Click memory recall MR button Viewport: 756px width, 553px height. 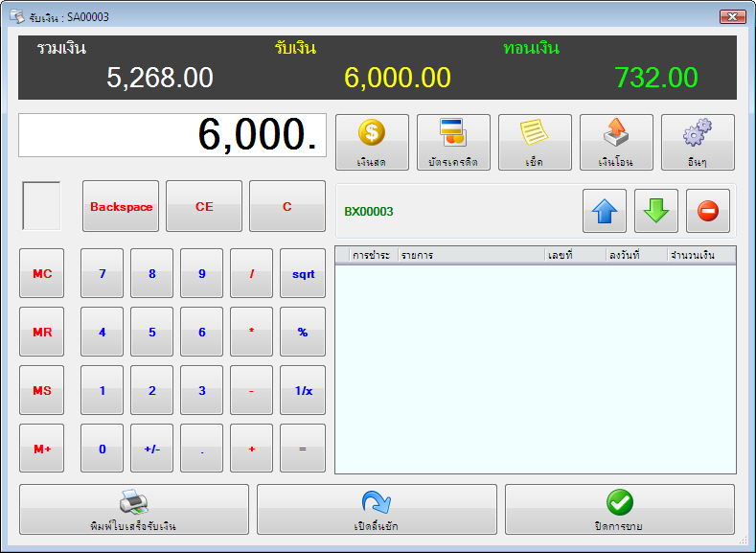(41, 332)
